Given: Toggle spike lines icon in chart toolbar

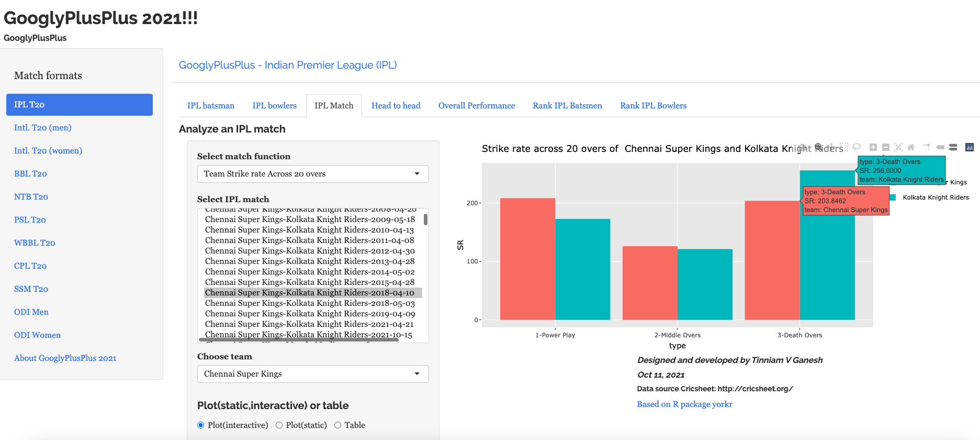Looking at the screenshot, I should pyautogui.click(x=927, y=147).
